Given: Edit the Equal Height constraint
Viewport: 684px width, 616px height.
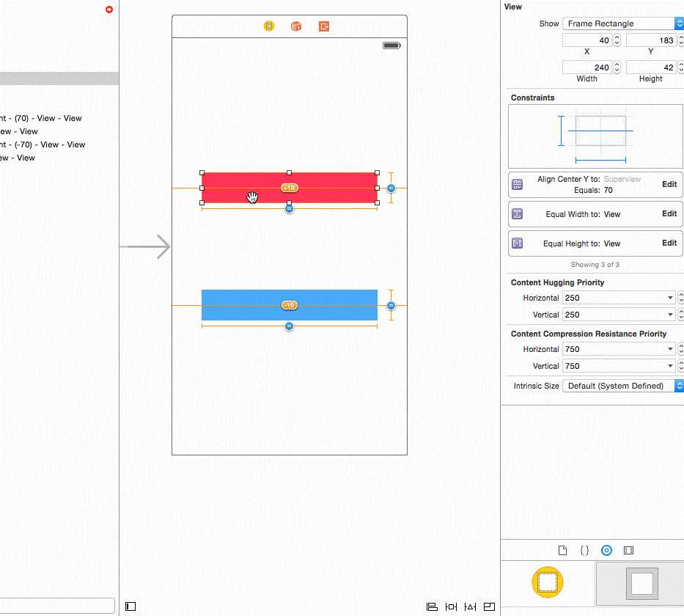Looking at the screenshot, I should point(669,243).
